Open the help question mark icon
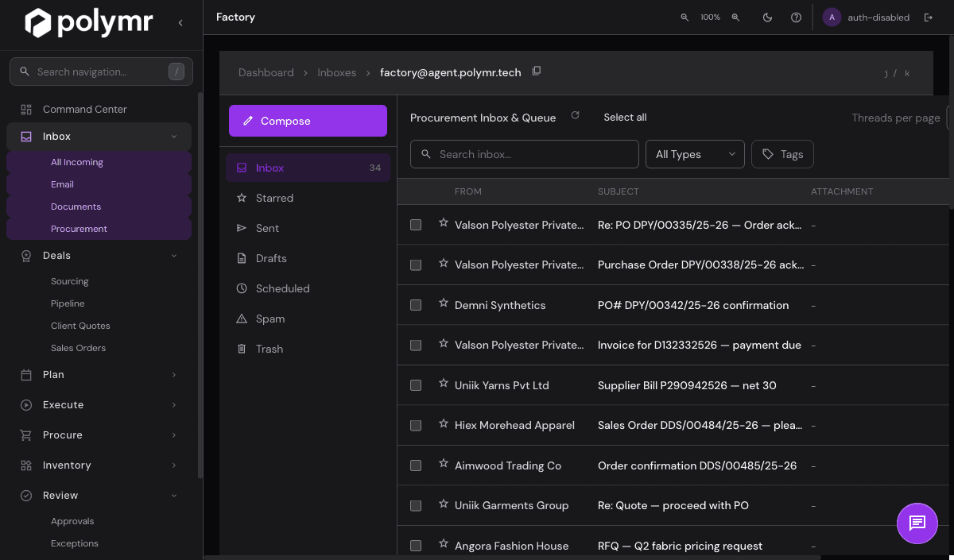The width and height of the screenshot is (954, 560). [796, 17]
